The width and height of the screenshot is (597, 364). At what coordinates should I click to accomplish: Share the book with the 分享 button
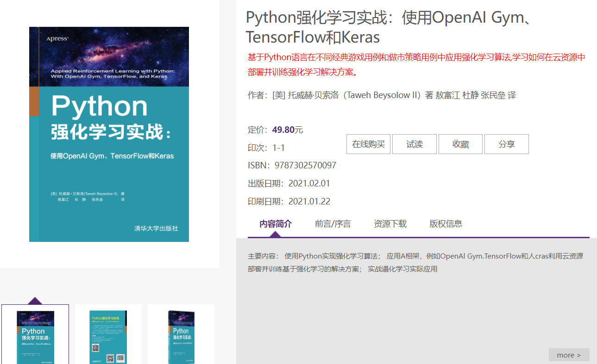tap(506, 144)
